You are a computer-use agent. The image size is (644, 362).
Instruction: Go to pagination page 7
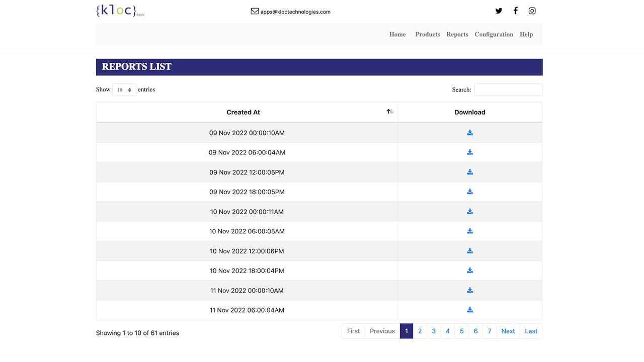pyautogui.click(x=490, y=331)
